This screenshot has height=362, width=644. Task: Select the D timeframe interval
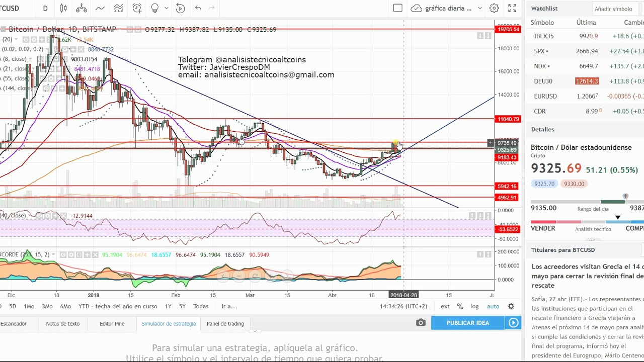45,8
